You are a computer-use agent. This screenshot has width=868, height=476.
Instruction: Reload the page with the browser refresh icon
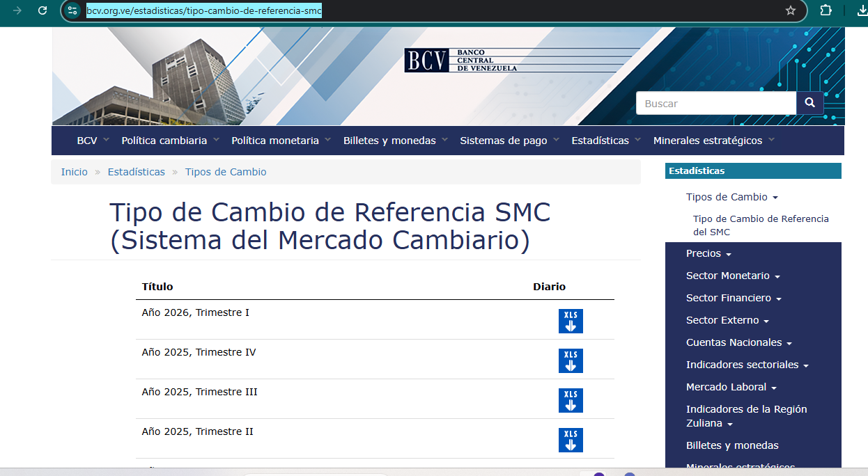click(42, 10)
